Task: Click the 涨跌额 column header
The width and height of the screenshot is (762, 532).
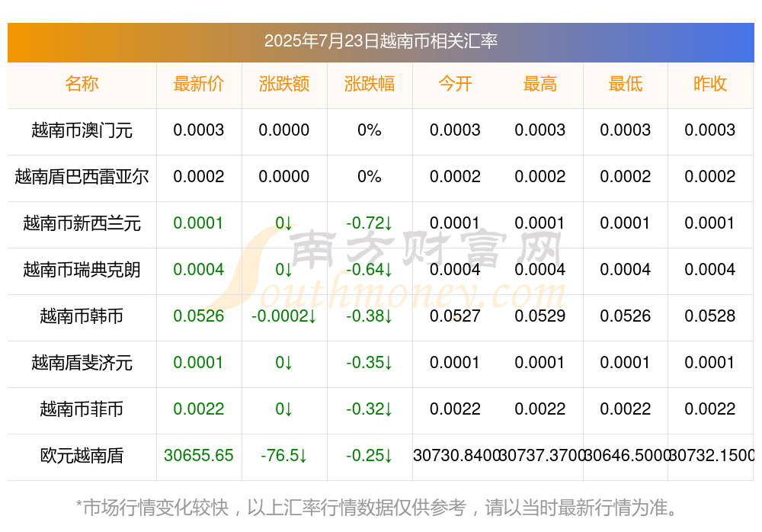Action: click(284, 84)
